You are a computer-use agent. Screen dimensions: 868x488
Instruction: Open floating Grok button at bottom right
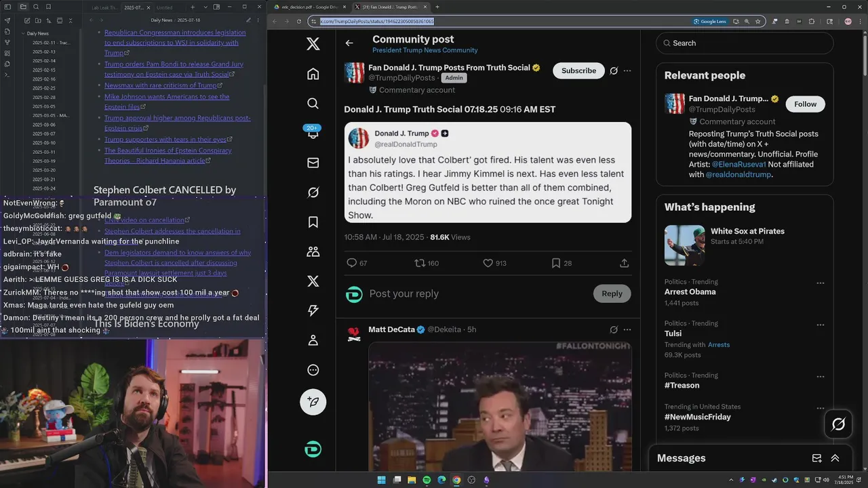coord(838,424)
